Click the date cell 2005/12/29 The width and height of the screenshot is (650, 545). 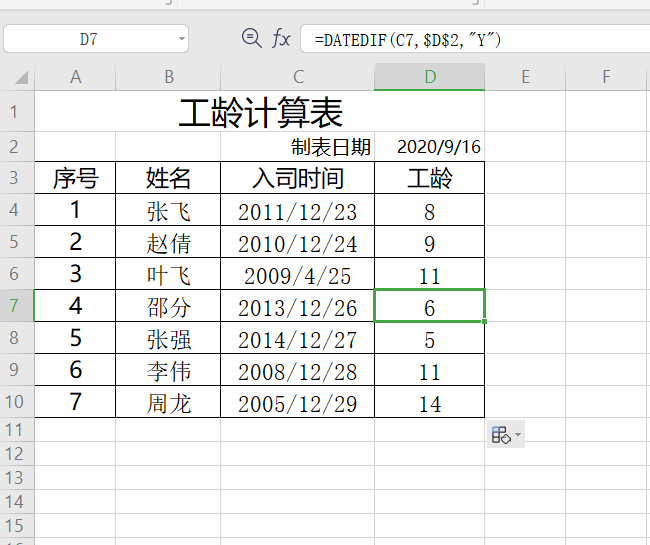[x=298, y=402]
